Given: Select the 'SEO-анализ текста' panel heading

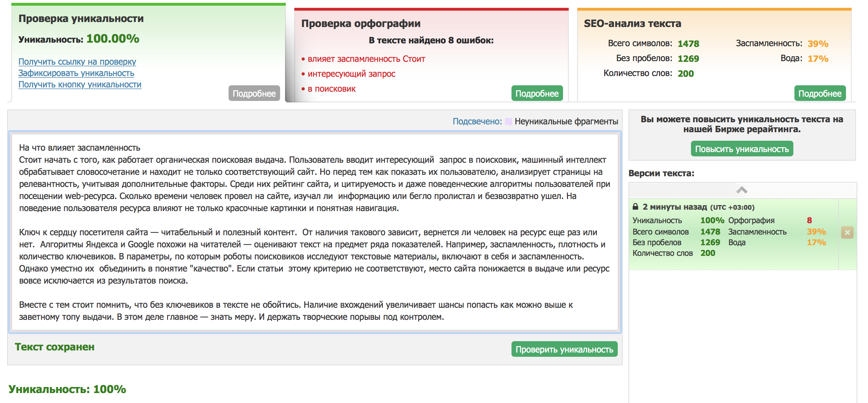Looking at the screenshot, I should (632, 23).
